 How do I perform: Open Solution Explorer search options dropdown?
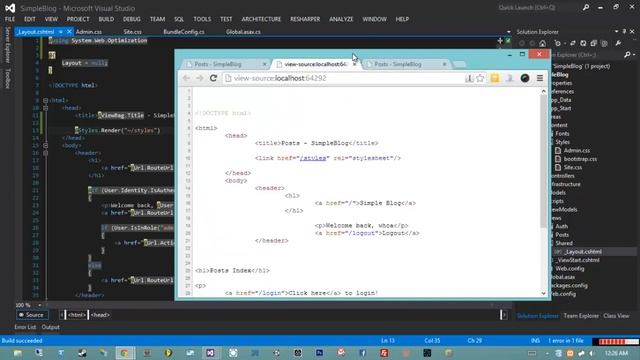pos(634,55)
